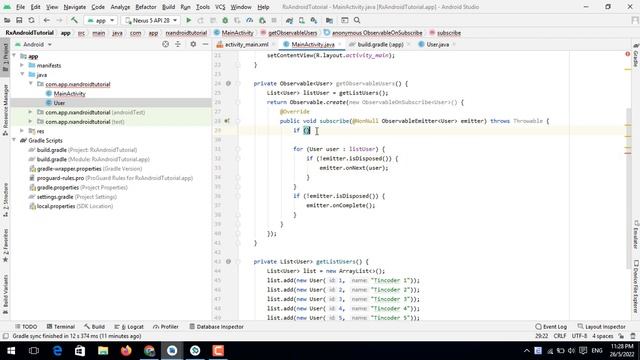Click the editor vertical scrollbar
The width and height of the screenshot is (640, 360).
click(x=628, y=188)
